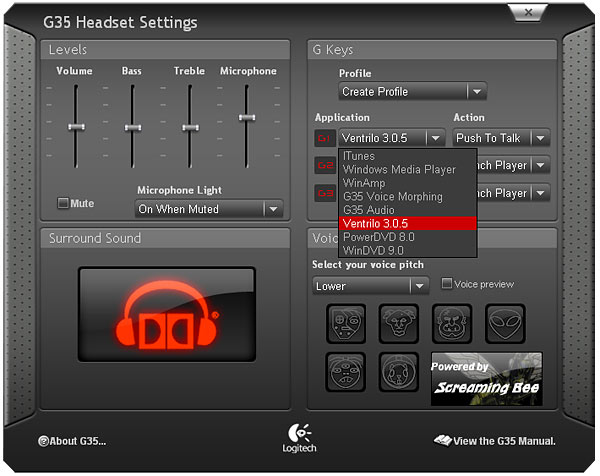View the G35 Manual
The width and height of the screenshot is (600, 476).
point(495,441)
